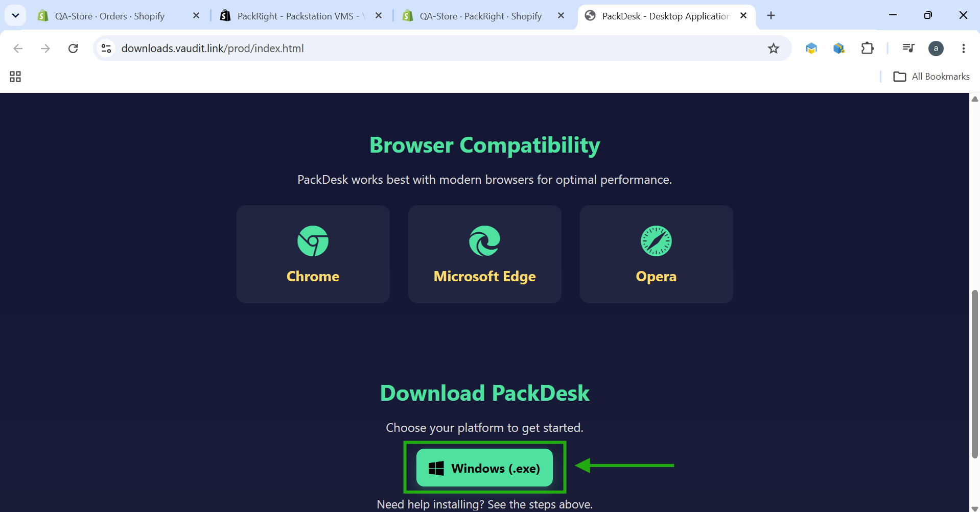This screenshot has width=980, height=512.
Task: Click the 'PackDesk works best with modern browsers' text
Action: 484,180
